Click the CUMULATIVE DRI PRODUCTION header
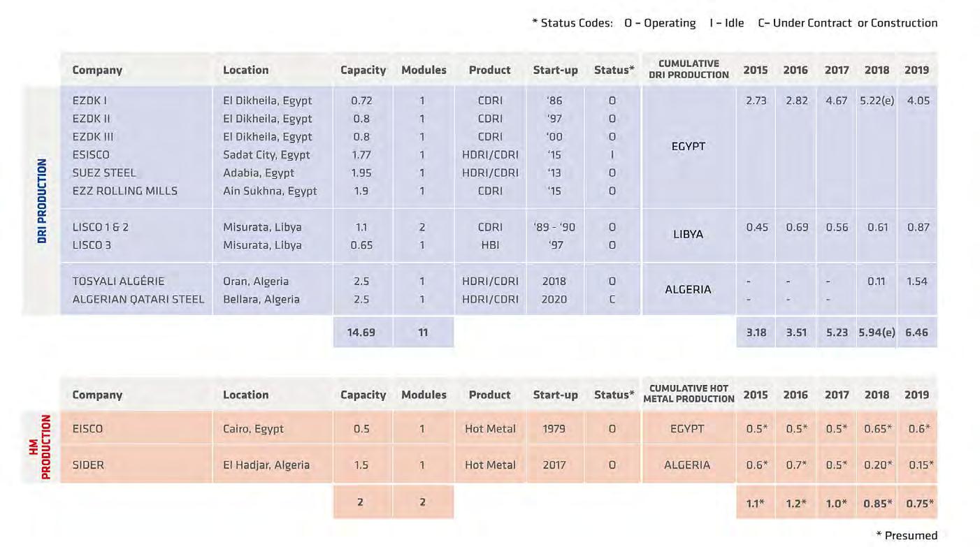The width and height of the screenshot is (980, 547). click(x=689, y=69)
